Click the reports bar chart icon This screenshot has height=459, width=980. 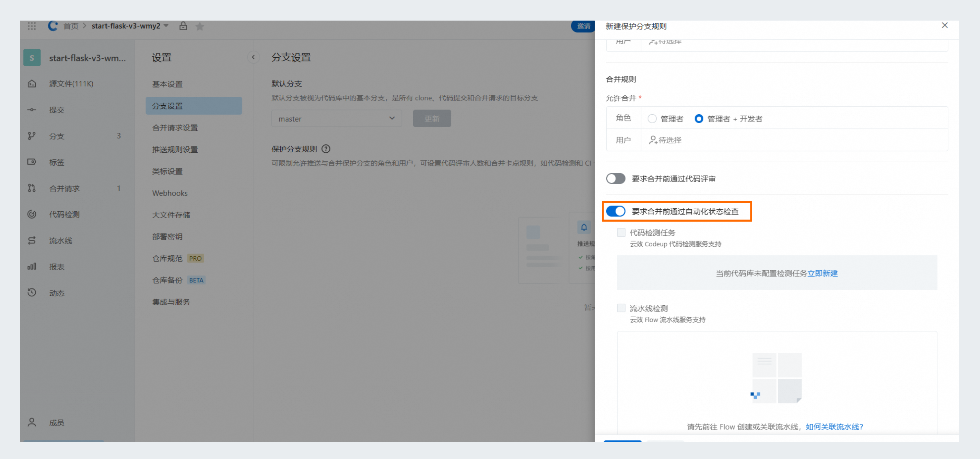(32, 267)
